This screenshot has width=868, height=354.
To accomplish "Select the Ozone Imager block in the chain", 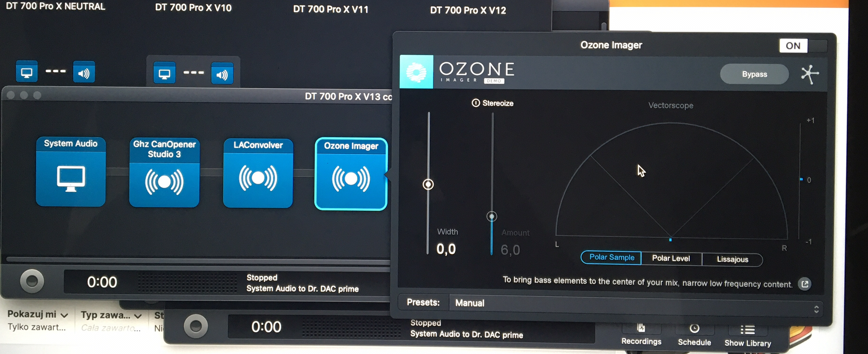I will click(351, 174).
